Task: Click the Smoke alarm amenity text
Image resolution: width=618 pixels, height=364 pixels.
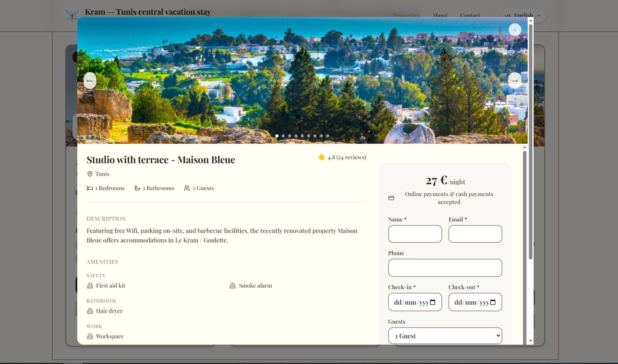Action: tap(256, 286)
